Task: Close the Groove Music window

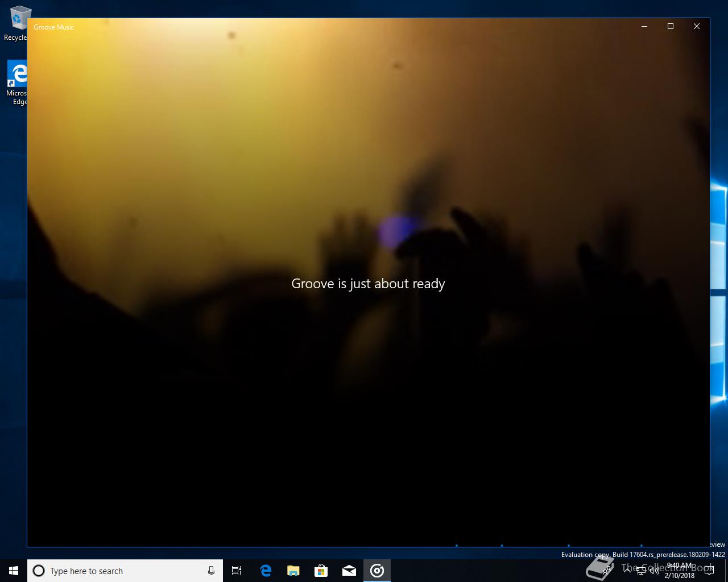Action: tap(697, 26)
